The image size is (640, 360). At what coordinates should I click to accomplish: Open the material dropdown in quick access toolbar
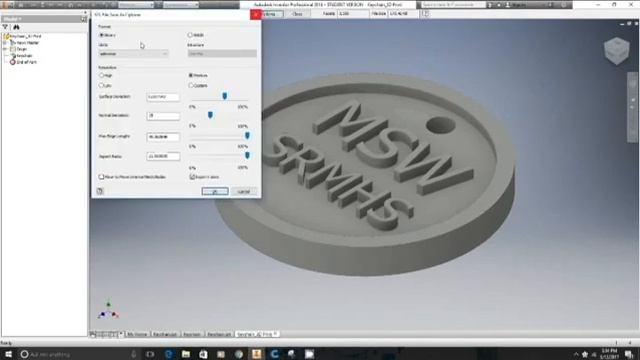(136, 4)
